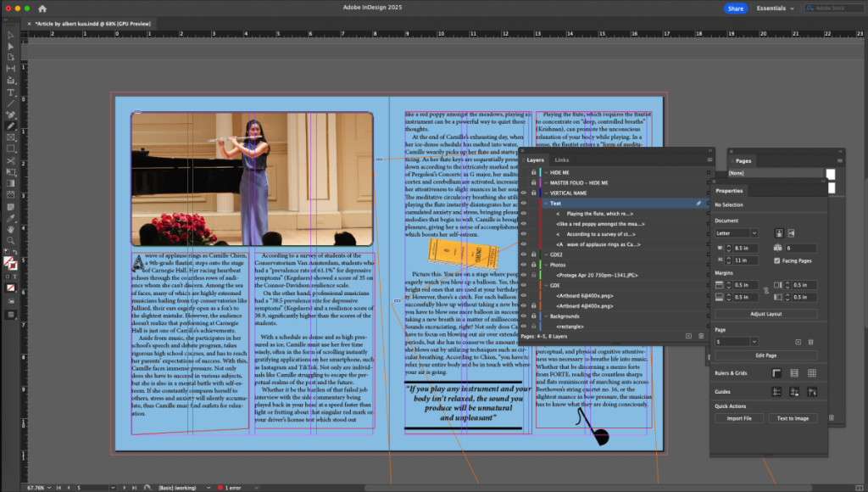Select the Scissors tool
This screenshot has height=492, width=868.
coord(11,160)
